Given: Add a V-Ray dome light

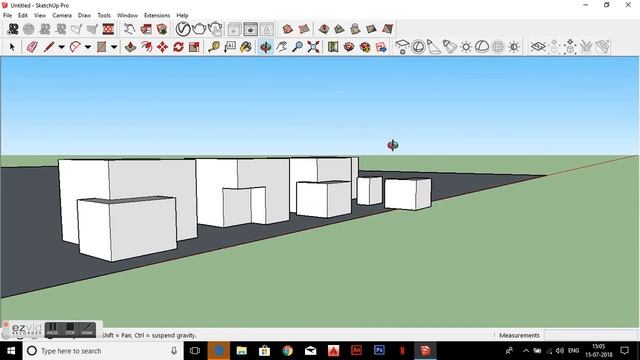Looking at the screenshot, I should [x=482, y=47].
